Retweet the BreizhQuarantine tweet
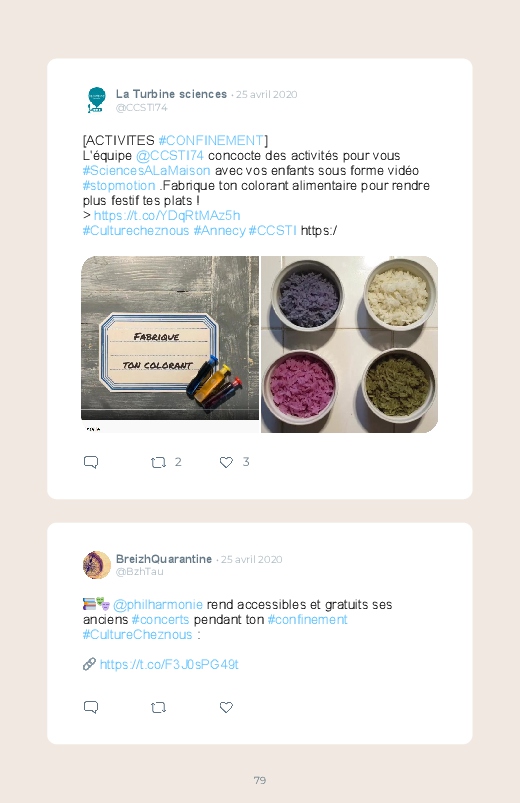The height and width of the screenshot is (803, 520). point(158,708)
